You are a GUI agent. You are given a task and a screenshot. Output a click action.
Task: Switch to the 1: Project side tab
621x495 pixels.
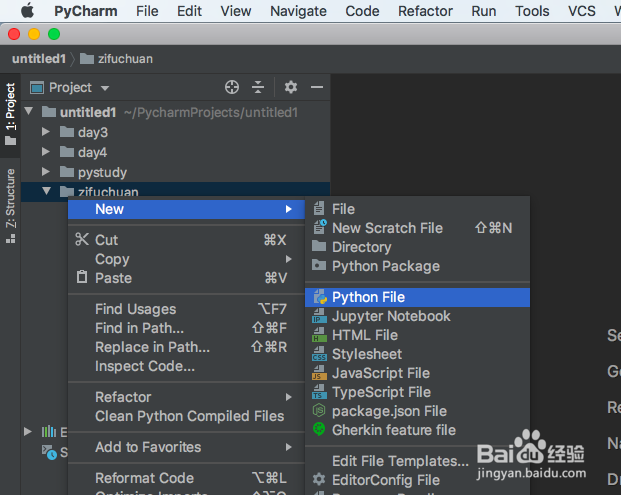click(x=10, y=114)
